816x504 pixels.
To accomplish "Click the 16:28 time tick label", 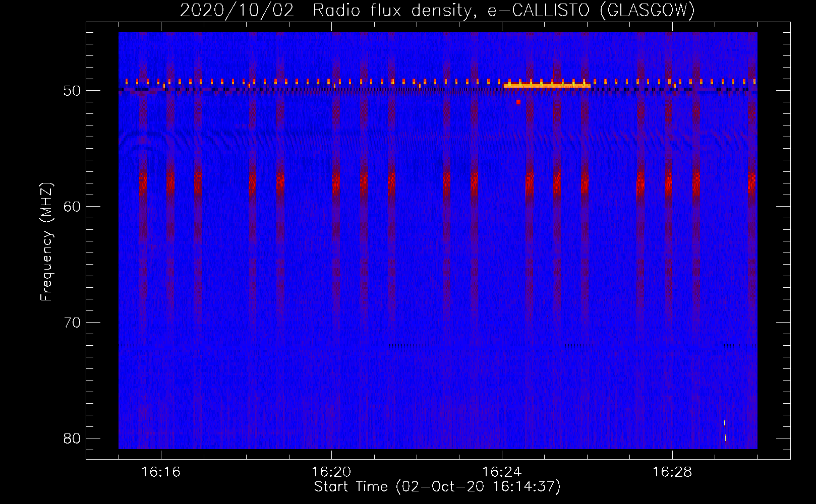I will (672, 472).
